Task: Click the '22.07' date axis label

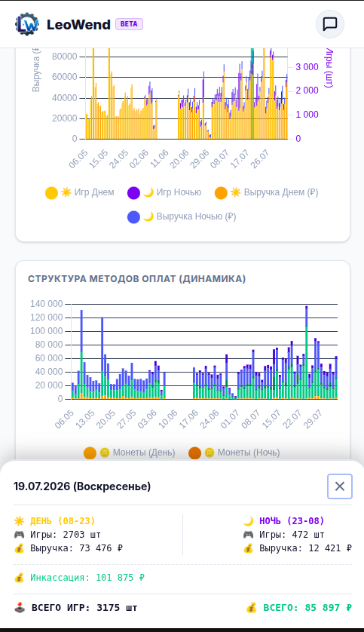Action: click(x=292, y=419)
